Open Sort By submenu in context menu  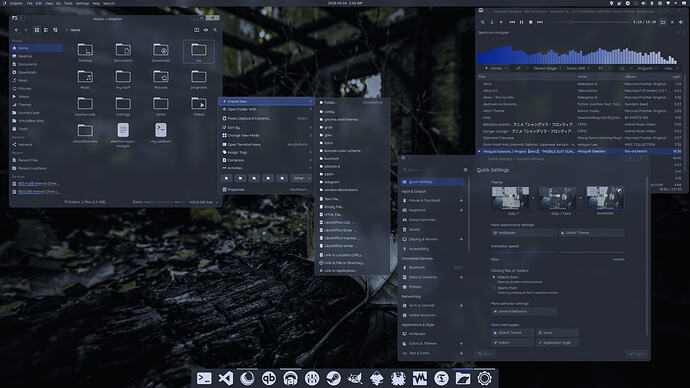click(266, 128)
